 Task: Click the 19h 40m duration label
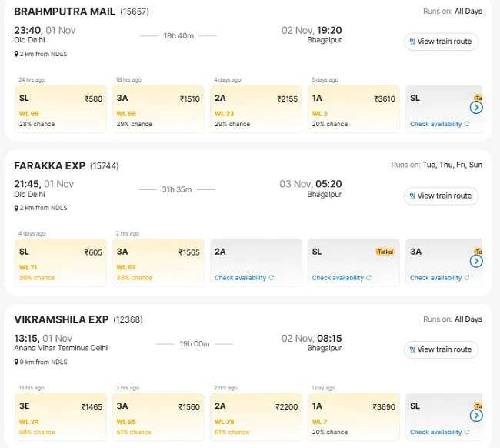178,35
